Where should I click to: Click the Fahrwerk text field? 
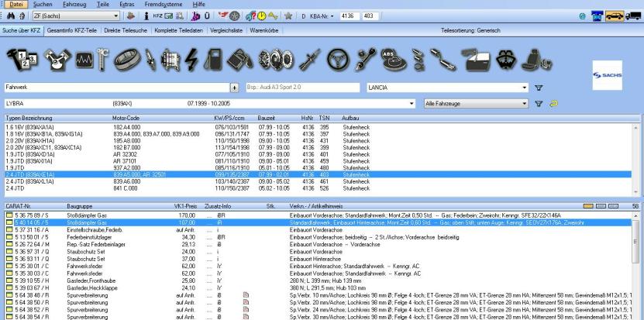coord(116,88)
